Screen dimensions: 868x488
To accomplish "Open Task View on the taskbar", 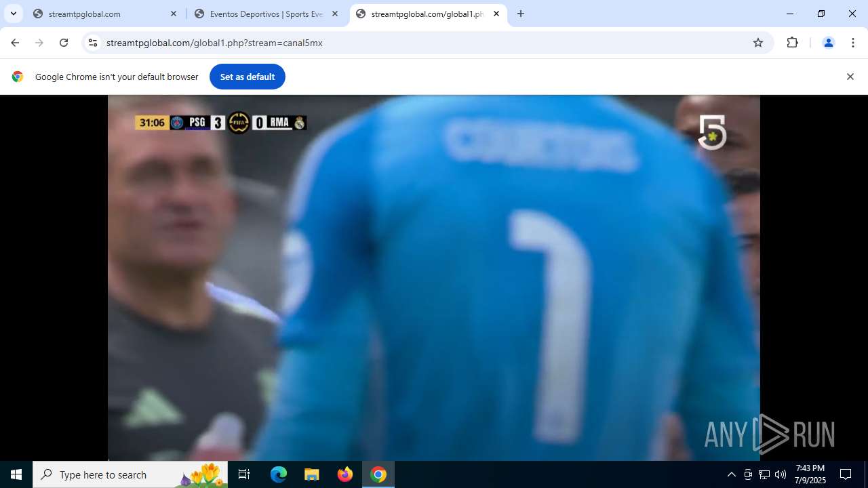I will [x=244, y=474].
